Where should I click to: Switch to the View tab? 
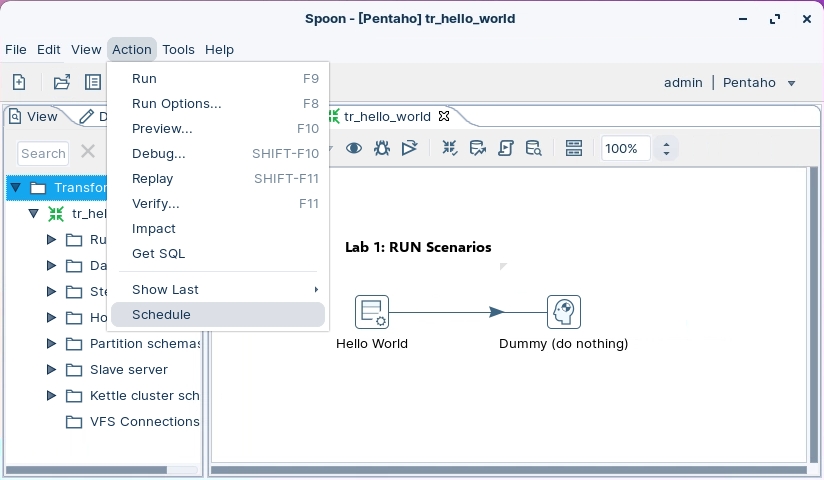tap(35, 116)
